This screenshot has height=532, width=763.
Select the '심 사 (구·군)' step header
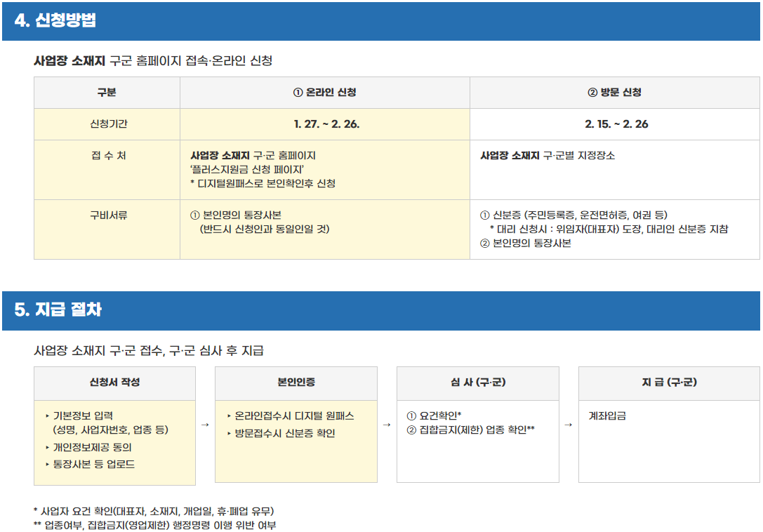pos(478,383)
